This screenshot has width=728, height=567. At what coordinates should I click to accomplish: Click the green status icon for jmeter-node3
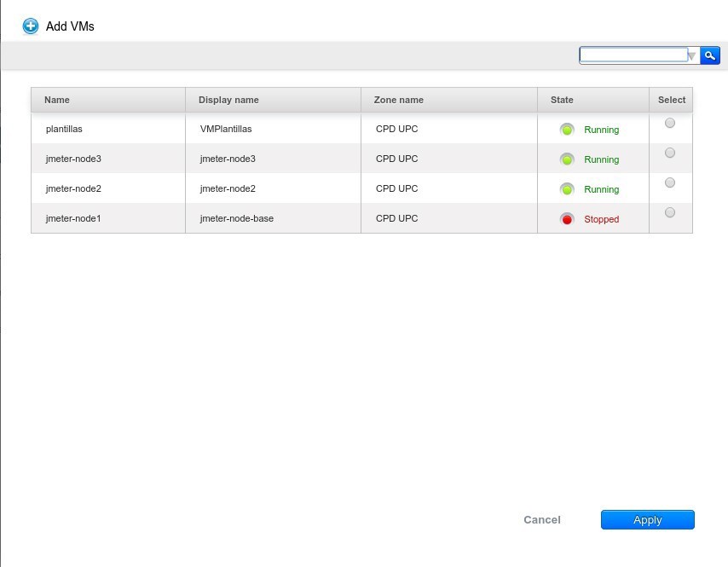tap(567, 159)
